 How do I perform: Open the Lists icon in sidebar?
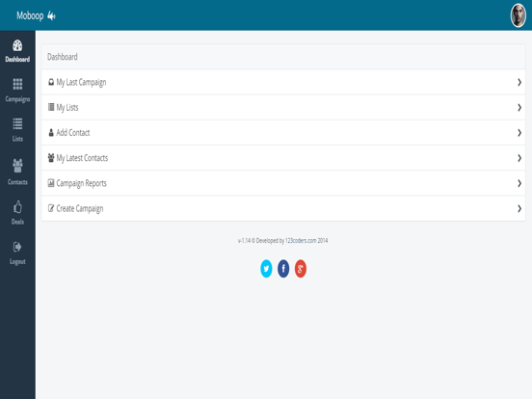coord(17,123)
